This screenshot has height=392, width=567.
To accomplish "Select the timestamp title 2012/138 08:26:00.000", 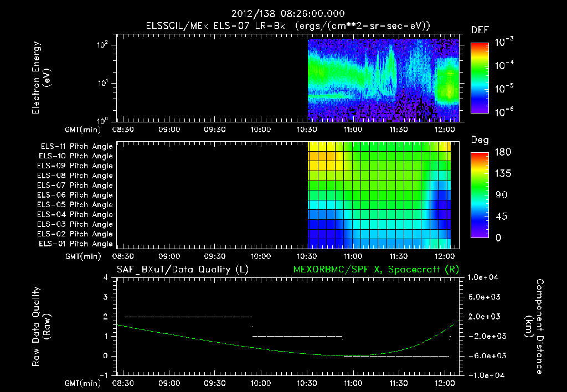I will click(x=288, y=14).
